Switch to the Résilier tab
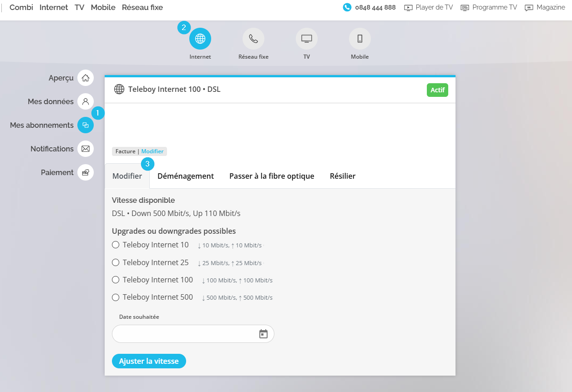 coord(343,176)
